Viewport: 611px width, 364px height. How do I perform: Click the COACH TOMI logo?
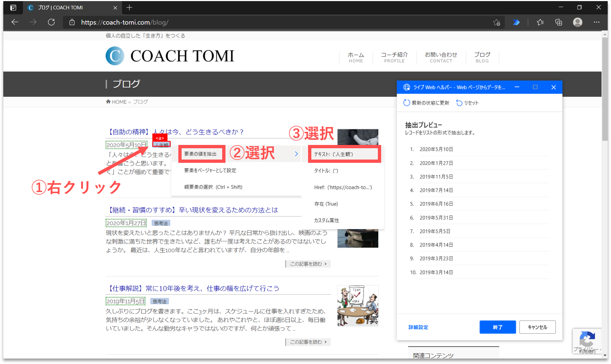170,56
